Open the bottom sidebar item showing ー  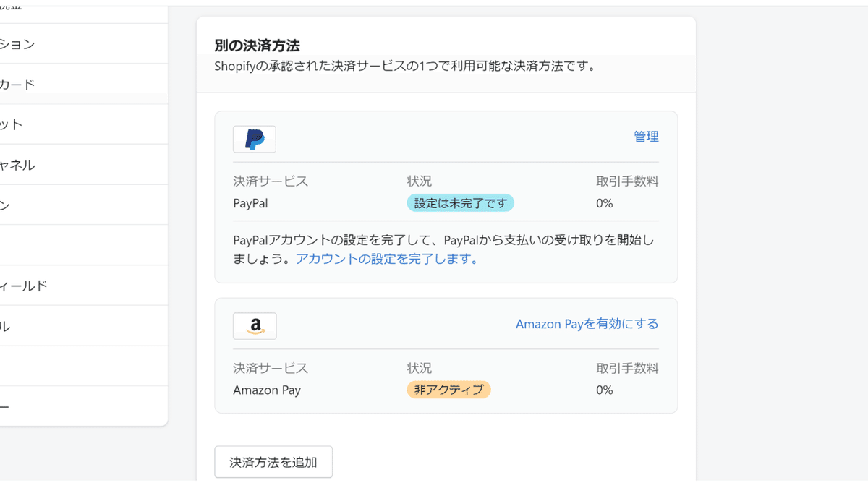[x=6, y=406]
